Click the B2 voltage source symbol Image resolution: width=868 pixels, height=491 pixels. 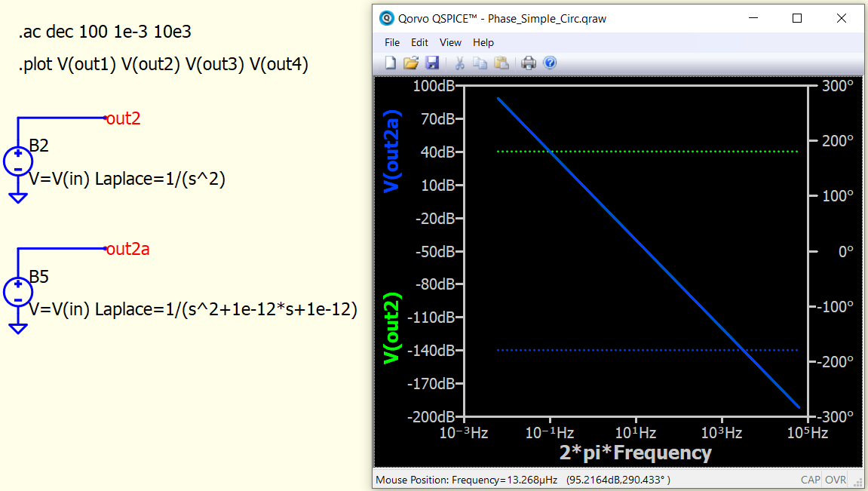17,161
